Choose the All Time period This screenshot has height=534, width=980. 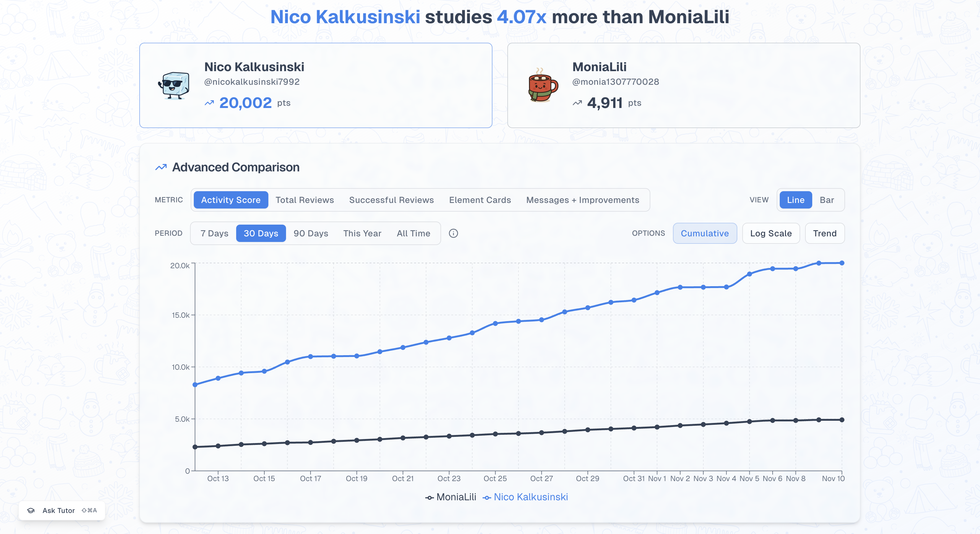pyautogui.click(x=413, y=233)
